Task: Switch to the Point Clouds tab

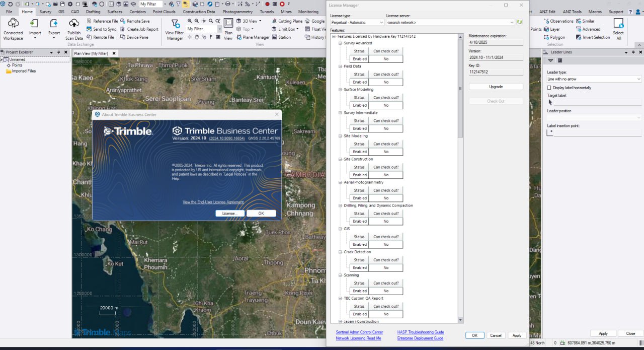Action: click(x=164, y=12)
